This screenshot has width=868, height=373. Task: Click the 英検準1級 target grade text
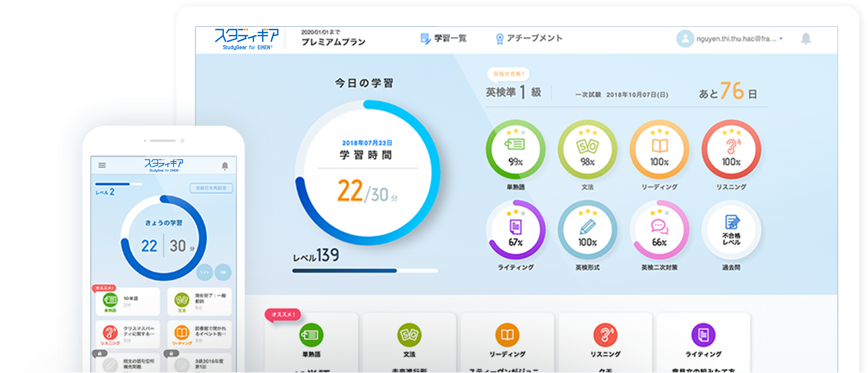(514, 92)
